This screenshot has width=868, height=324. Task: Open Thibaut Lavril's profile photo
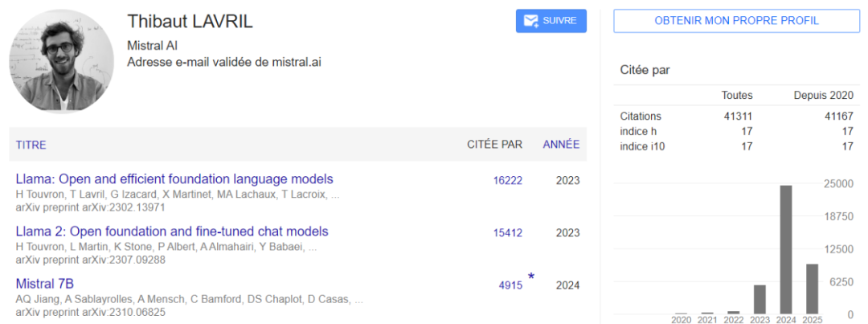coord(61,61)
